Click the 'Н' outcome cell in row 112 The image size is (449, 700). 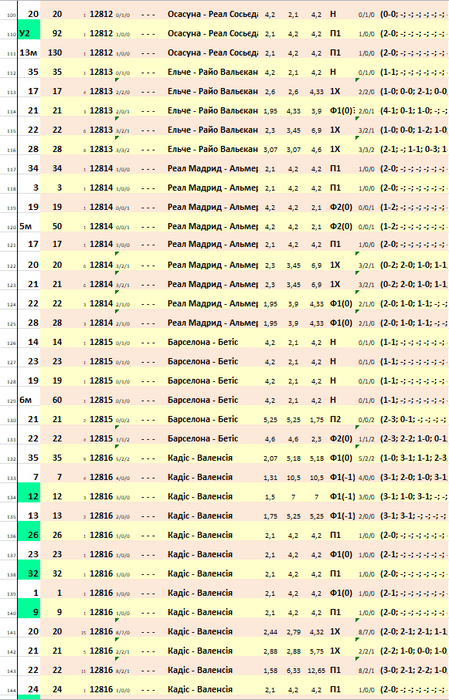333,72
